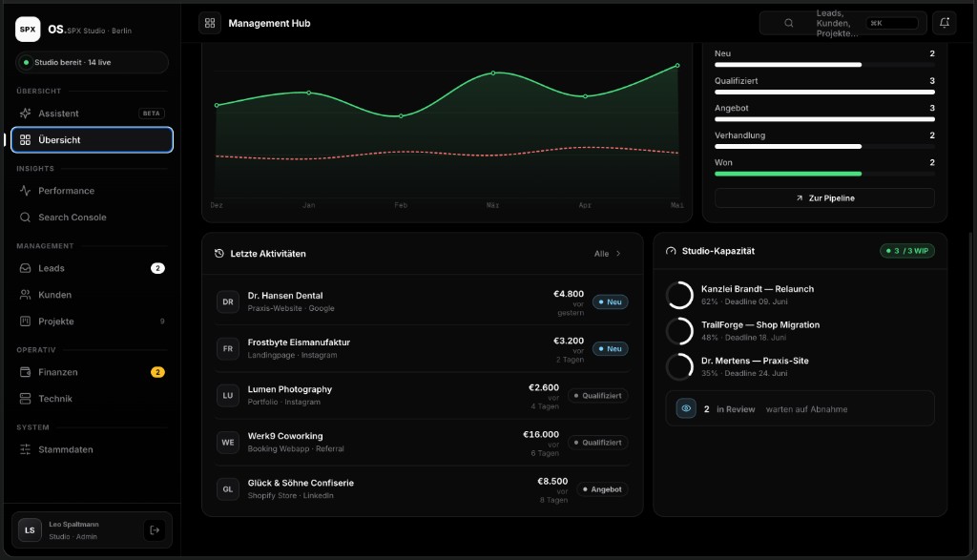Image resolution: width=977 pixels, height=560 pixels.
Task: Select Übersicht in the sidebar
Action: 92,140
